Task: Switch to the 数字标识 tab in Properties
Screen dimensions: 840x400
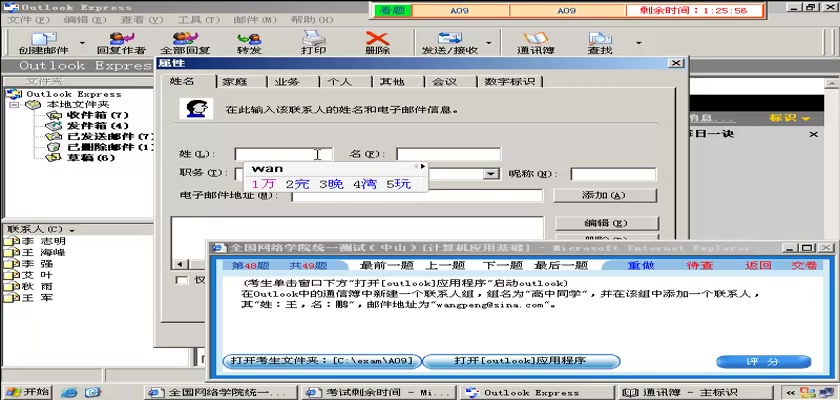Action: (x=509, y=82)
